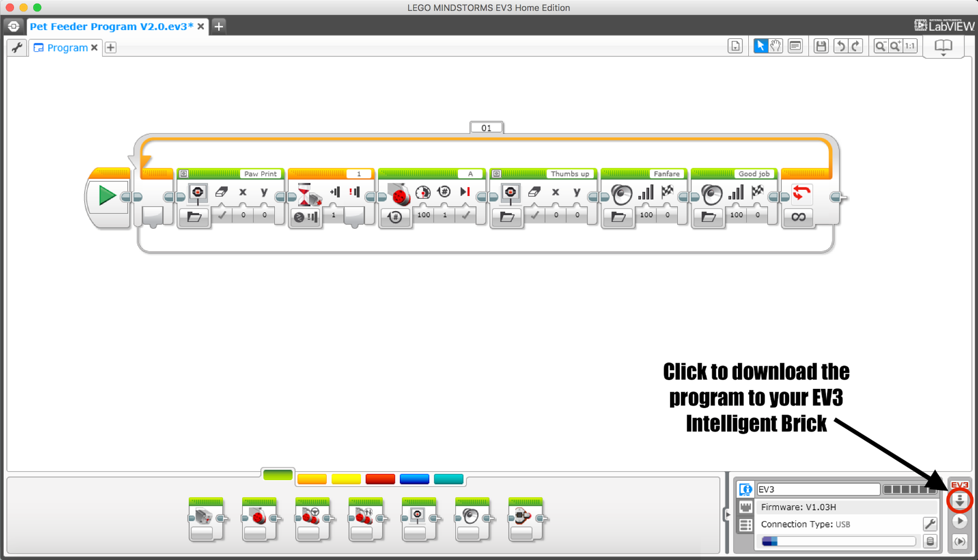
Task: Download and run the program
Action: [960, 521]
